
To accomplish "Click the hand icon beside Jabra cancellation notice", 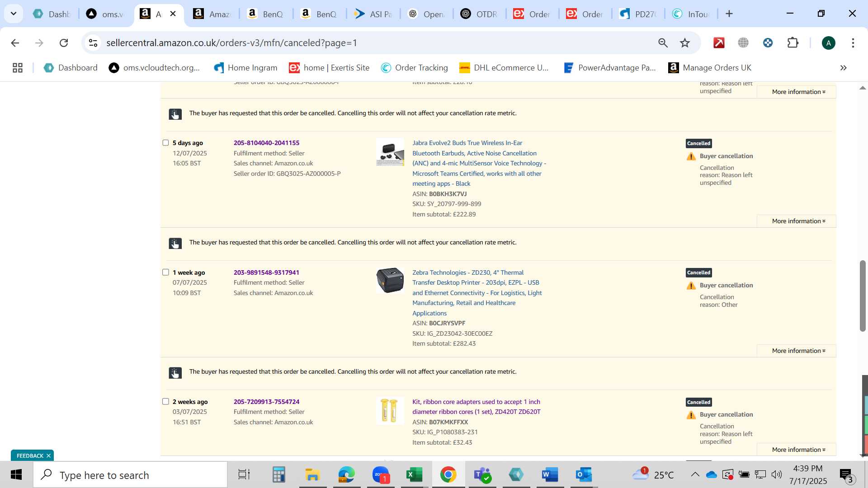I will (175, 114).
